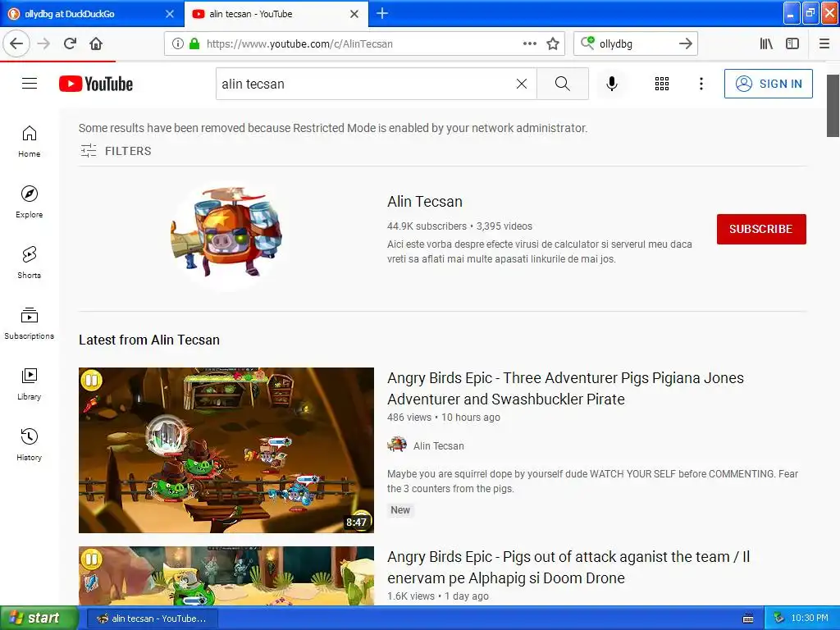Open page actions three-dot menu in address bar
The width and height of the screenshot is (840, 630).
[x=530, y=44]
